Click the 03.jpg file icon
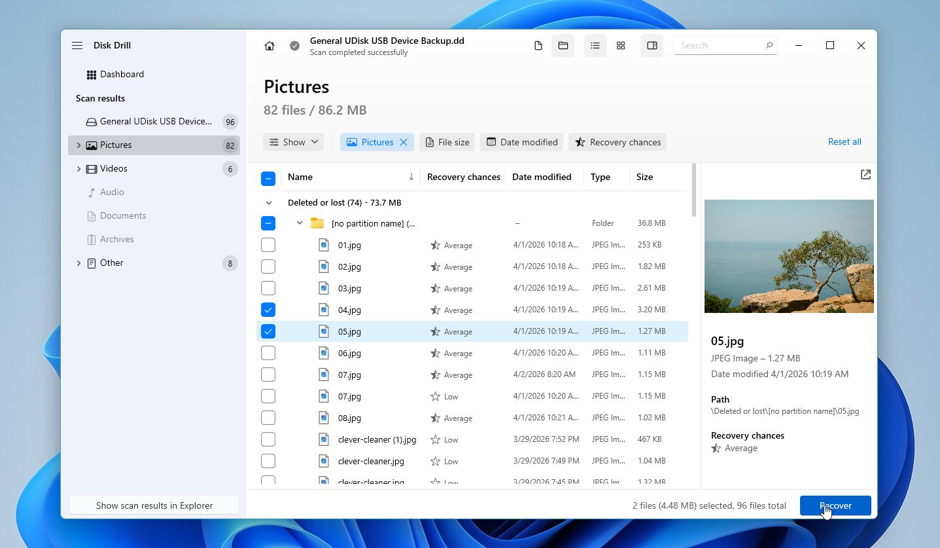Viewport: 940px width, 548px height. (x=324, y=288)
